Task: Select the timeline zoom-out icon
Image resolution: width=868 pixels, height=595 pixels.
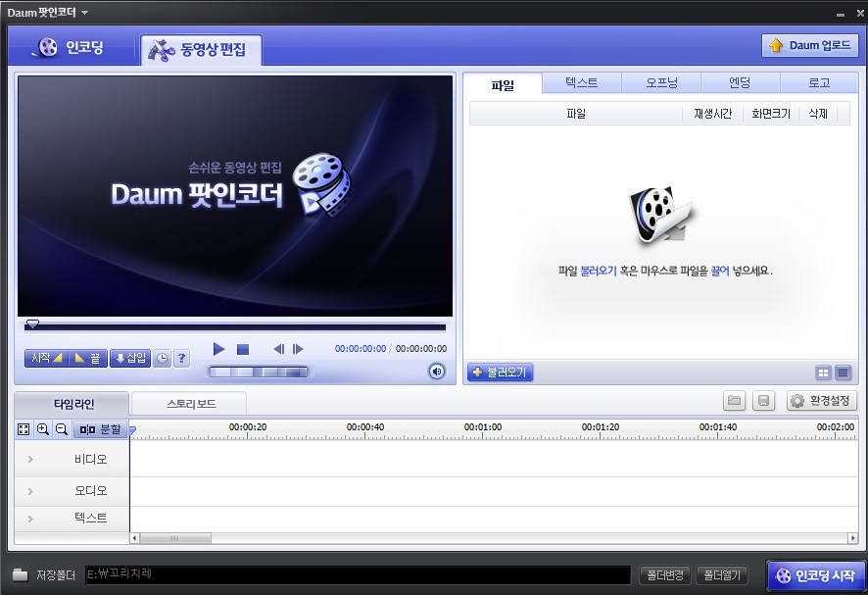Action: 63,429
